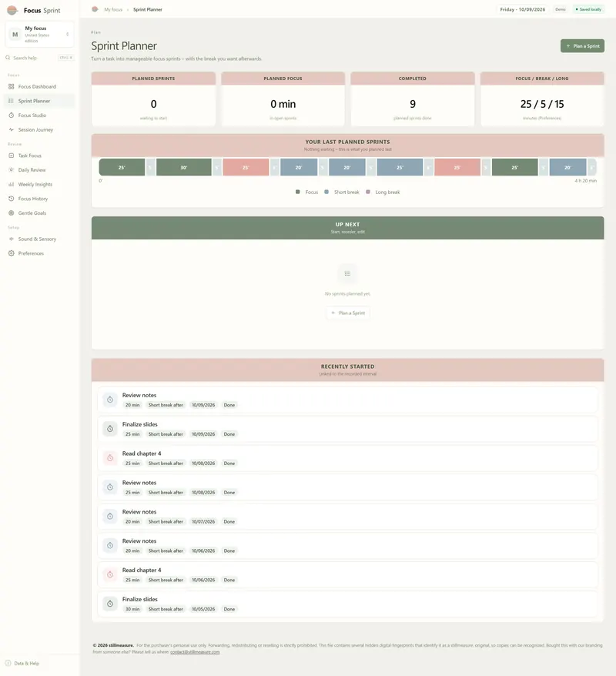616x676 pixels.
Task: Click the timer icon for Read chapter 4 10/08/2026
Action: tap(110, 458)
